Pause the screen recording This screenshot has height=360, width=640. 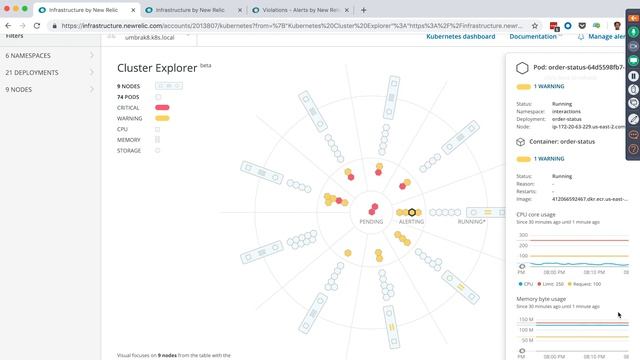[x=633, y=76]
